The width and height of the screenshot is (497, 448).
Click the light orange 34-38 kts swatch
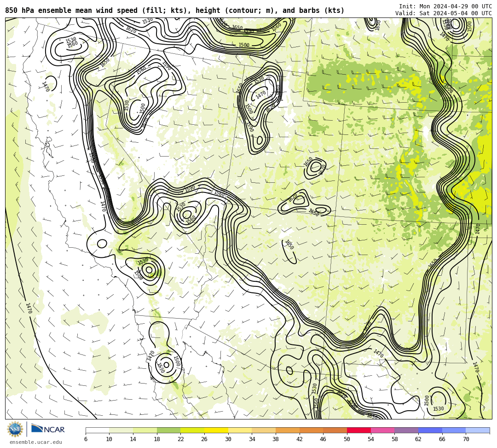click(264, 430)
